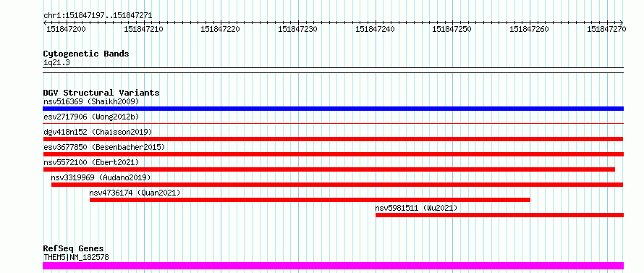Click ruler position 151847200
The image size is (644, 273).
coord(66,29)
